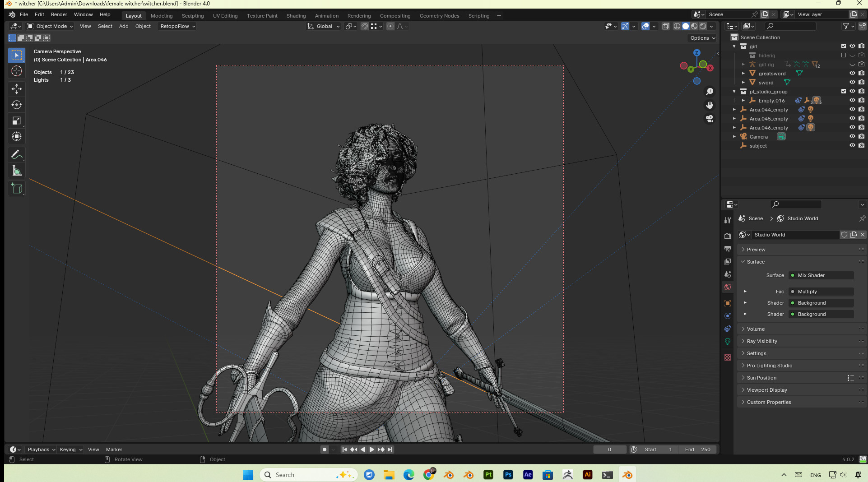Open the Object properties tab
The image size is (868, 482).
(x=727, y=303)
